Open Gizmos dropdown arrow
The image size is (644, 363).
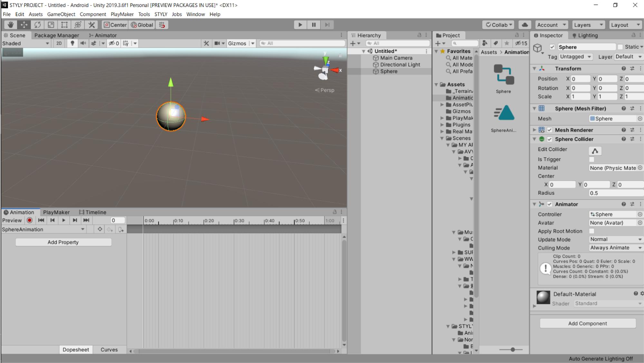(x=253, y=43)
